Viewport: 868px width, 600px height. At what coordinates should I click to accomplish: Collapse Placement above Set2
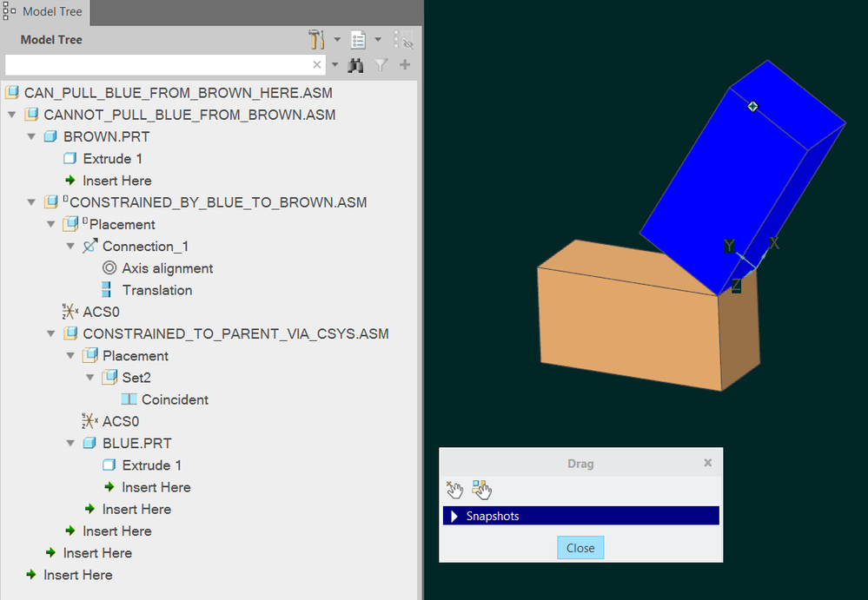[x=70, y=356]
